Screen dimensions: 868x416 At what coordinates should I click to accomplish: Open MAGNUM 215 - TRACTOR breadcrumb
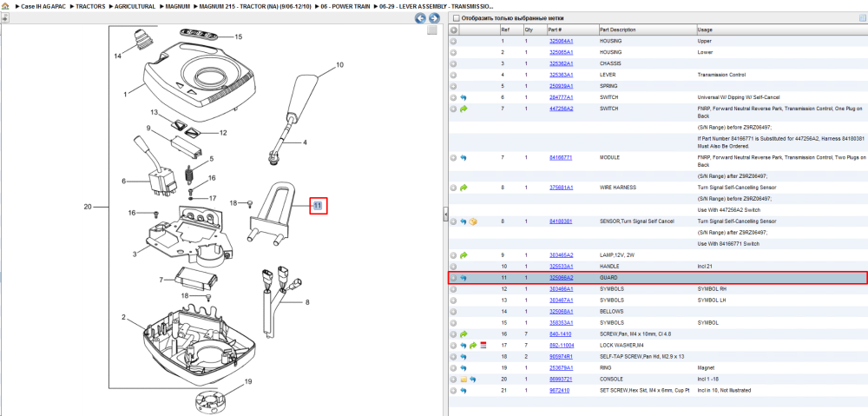(256, 7)
